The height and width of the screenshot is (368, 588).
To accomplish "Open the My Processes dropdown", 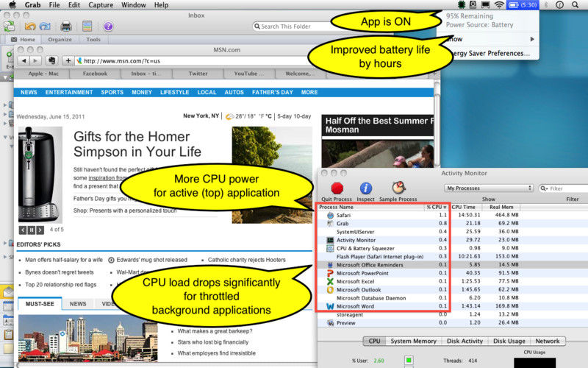I will [490, 188].
